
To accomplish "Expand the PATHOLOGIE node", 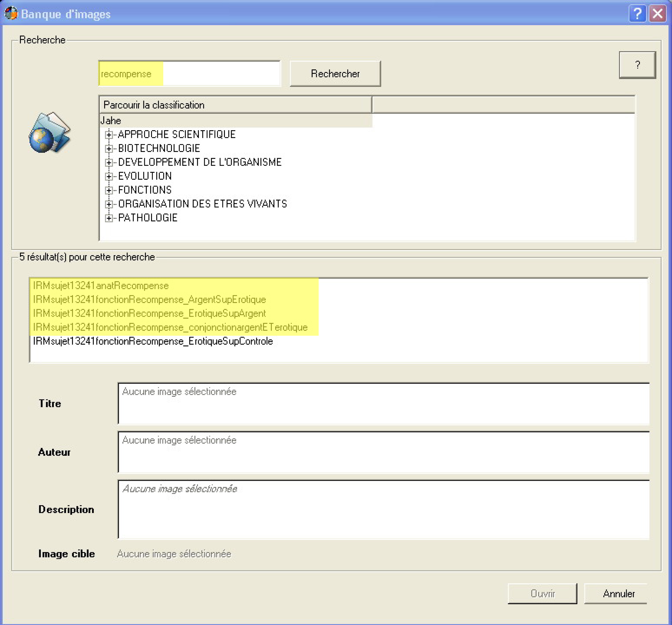I will [109, 218].
